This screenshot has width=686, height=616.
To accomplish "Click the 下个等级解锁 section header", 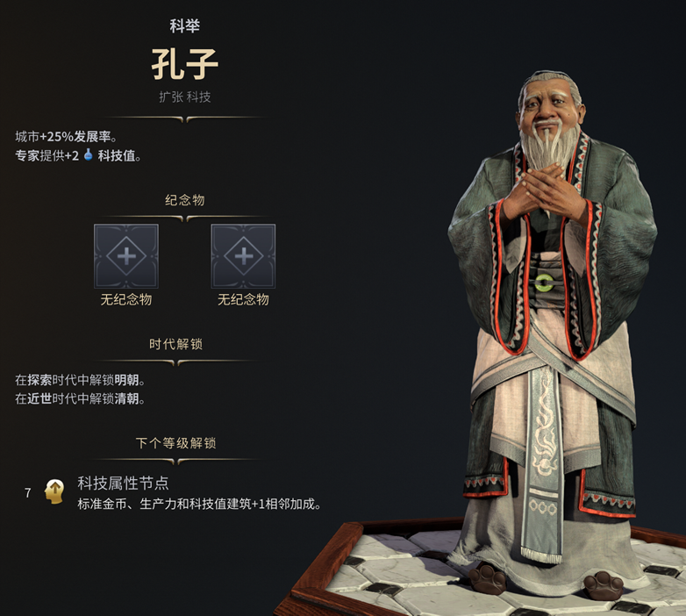I will [175, 443].
